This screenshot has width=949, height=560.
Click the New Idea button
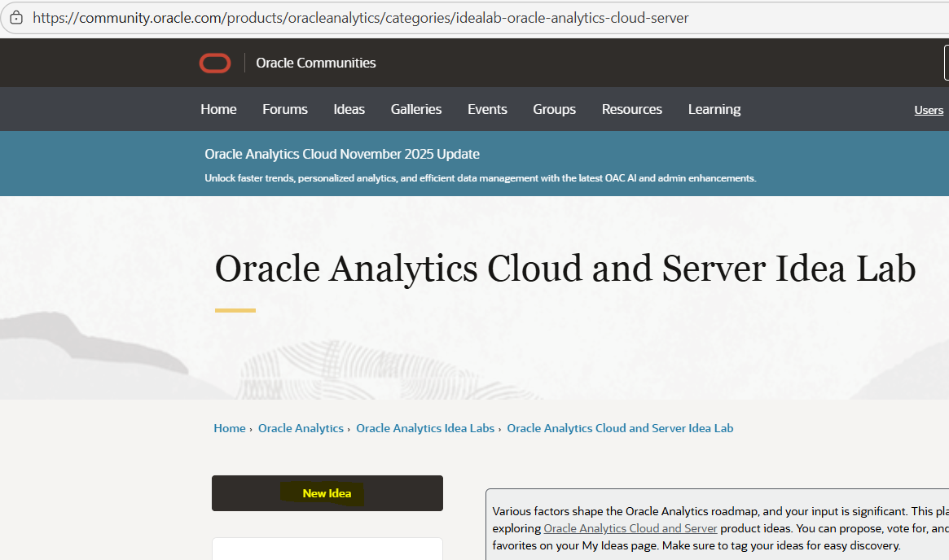327,493
